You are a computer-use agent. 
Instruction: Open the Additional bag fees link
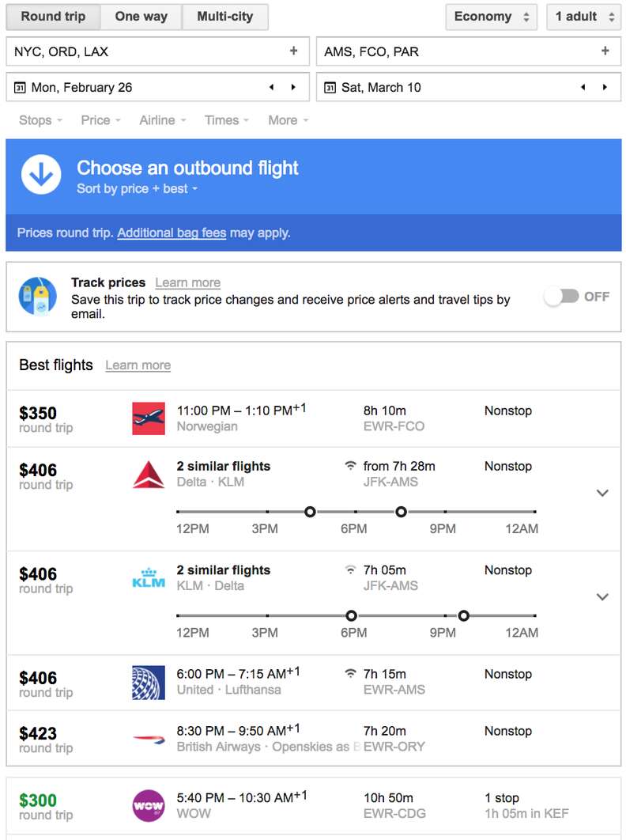[172, 233]
